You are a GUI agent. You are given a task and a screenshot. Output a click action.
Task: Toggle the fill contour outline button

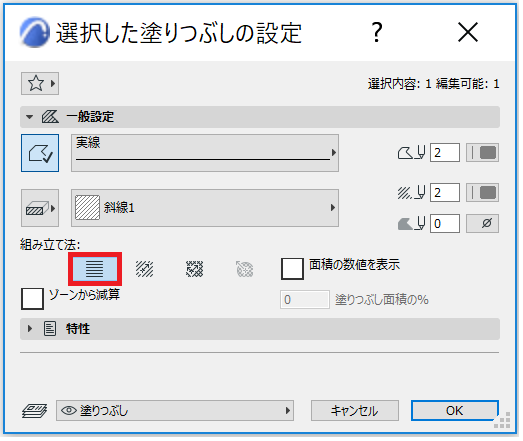tap(40, 153)
